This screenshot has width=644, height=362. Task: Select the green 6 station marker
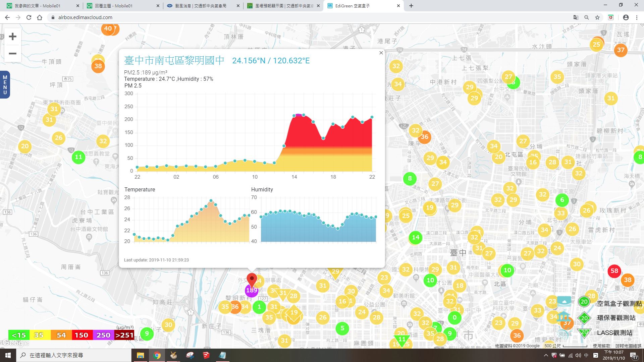[562, 200]
